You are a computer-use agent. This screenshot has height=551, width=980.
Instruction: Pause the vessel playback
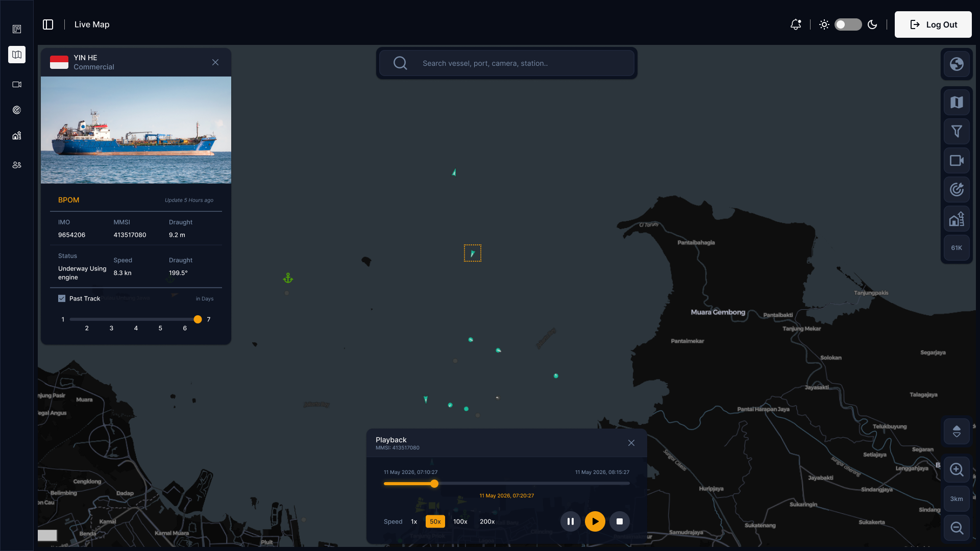[571, 521]
